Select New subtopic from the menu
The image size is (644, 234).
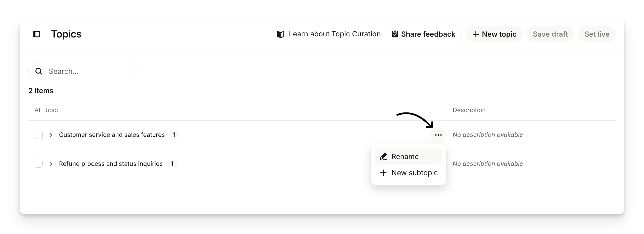coord(414,173)
